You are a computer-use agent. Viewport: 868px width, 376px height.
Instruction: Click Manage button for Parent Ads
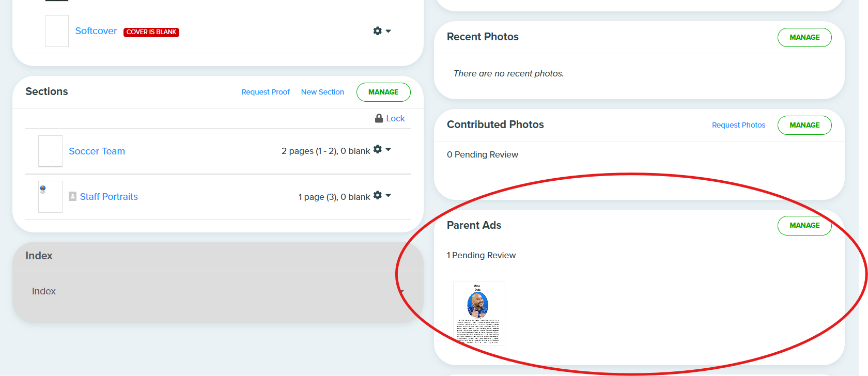pos(804,225)
